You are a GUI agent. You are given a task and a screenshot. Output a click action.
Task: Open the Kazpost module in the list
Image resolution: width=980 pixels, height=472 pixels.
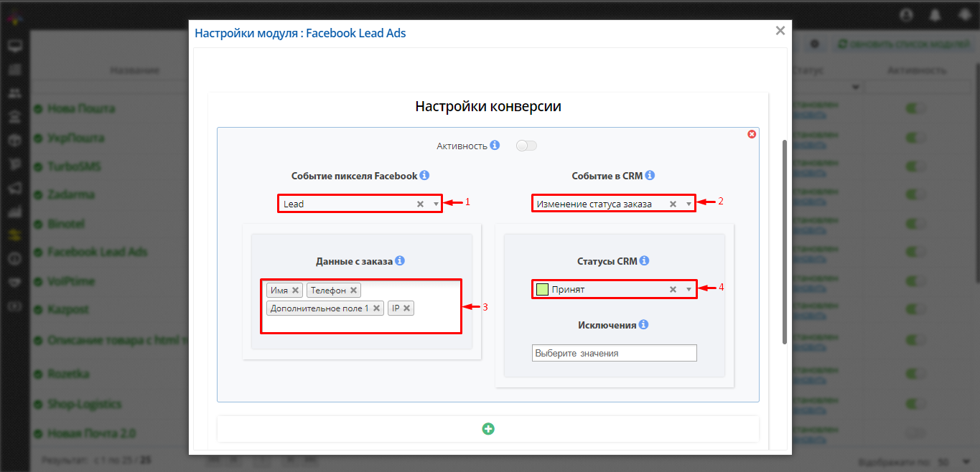coord(69,309)
